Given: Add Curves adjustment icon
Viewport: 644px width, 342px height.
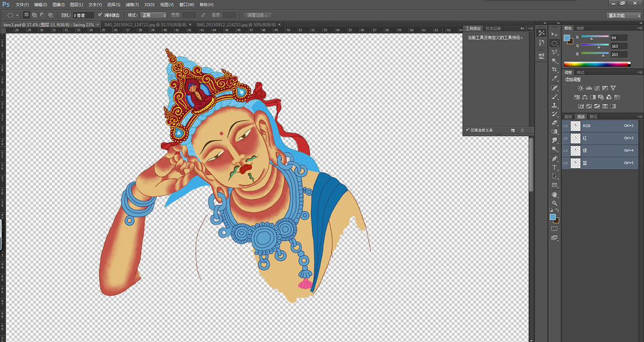Looking at the screenshot, I should coord(597,88).
